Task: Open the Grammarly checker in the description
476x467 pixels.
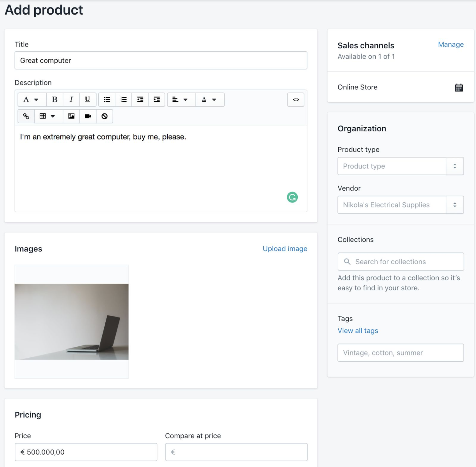Action: pyautogui.click(x=292, y=197)
